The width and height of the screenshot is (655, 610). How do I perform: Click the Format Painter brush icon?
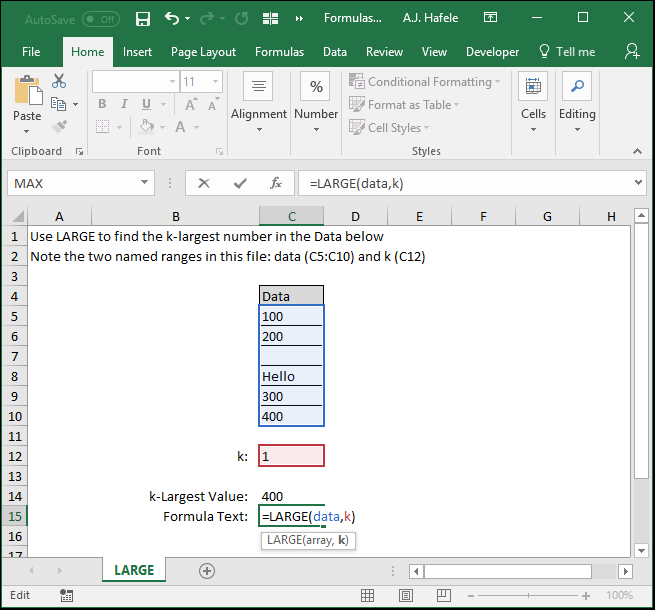point(59,127)
